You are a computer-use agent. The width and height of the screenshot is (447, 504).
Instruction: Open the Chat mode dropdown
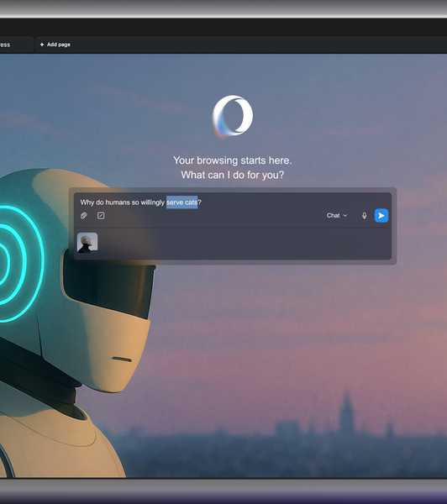tap(337, 215)
